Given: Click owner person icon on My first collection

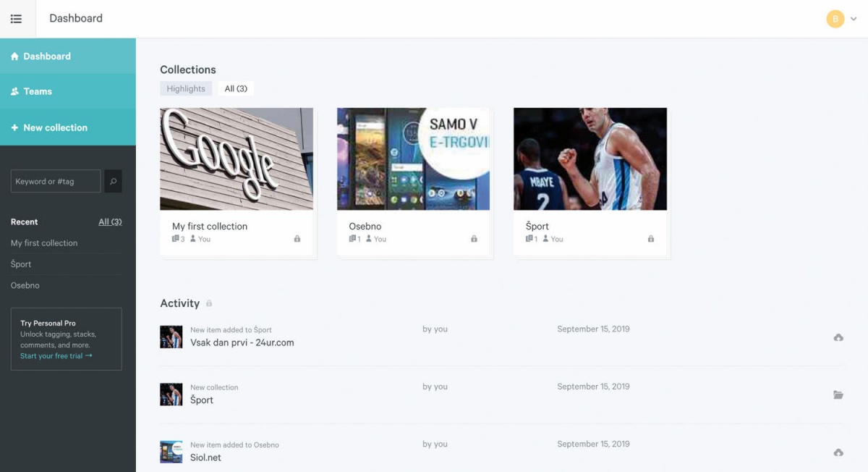Looking at the screenshot, I should [193, 239].
